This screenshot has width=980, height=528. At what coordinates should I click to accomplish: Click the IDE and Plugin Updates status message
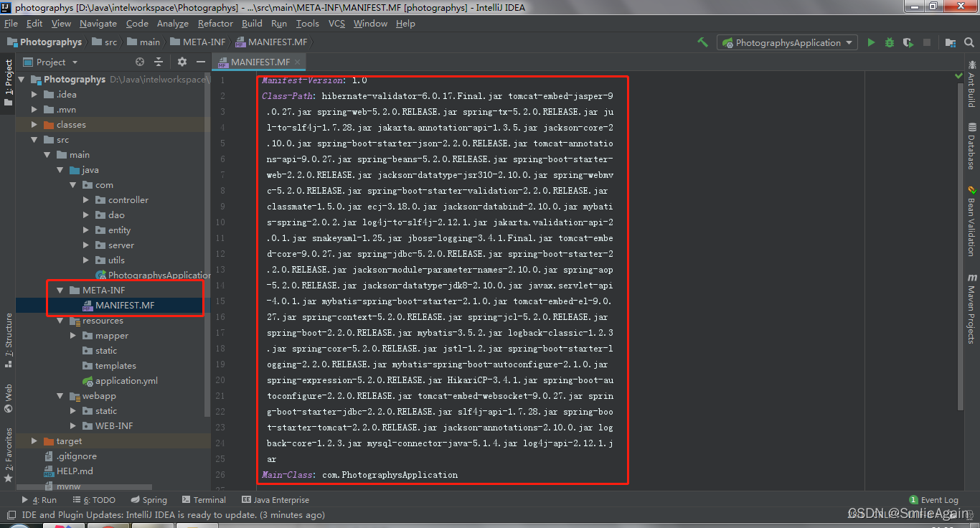(x=173, y=514)
